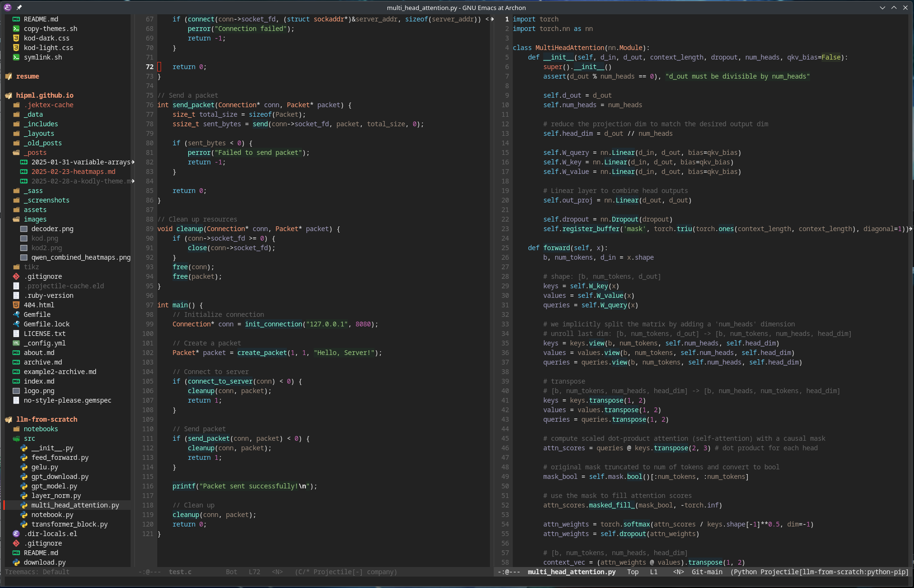Click the shell-script icon next to copy-themes.sh

pos(17,29)
